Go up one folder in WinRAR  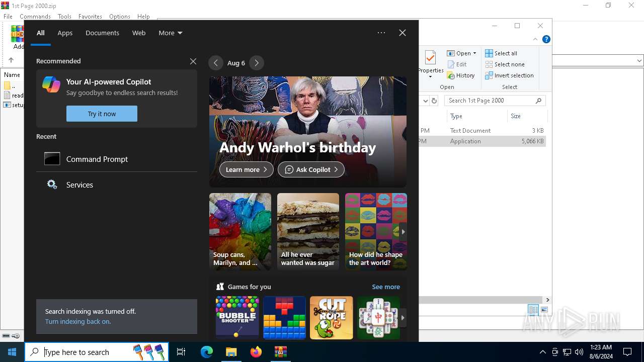[x=11, y=60]
